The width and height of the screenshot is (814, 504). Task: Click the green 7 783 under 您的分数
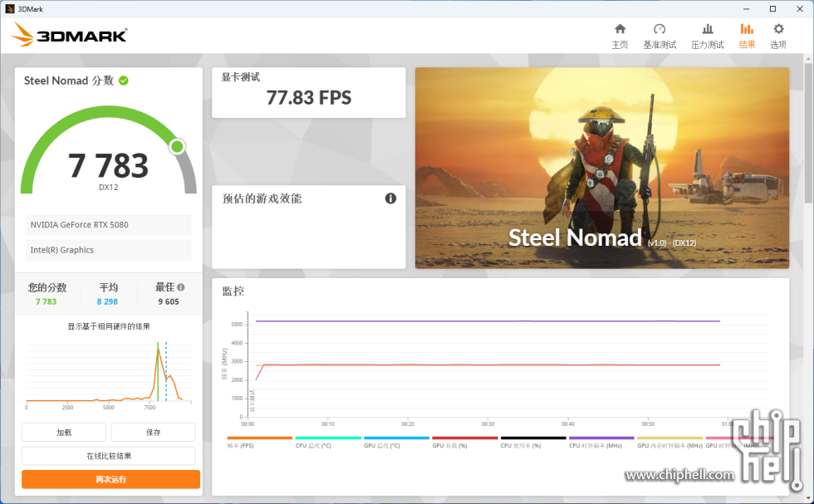click(47, 301)
